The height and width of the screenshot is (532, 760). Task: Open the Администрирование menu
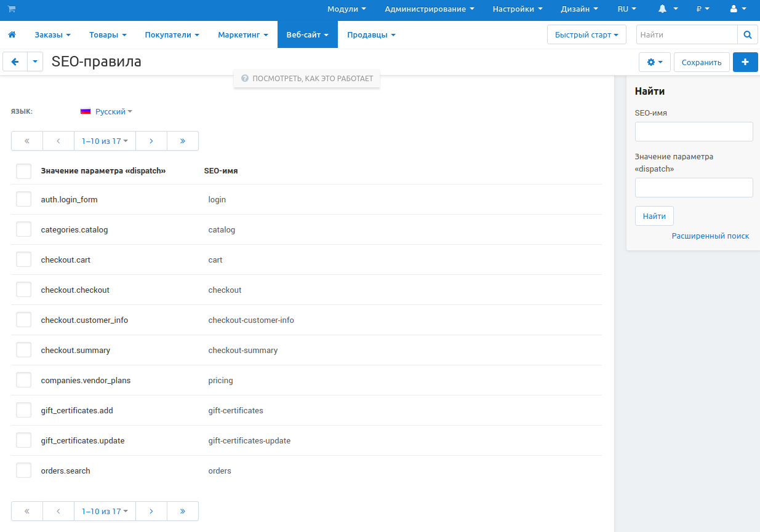[x=429, y=9]
